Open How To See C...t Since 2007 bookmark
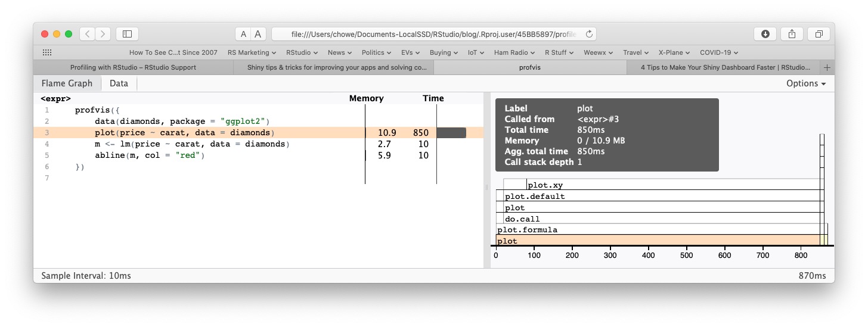868x327 pixels. pos(173,52)
